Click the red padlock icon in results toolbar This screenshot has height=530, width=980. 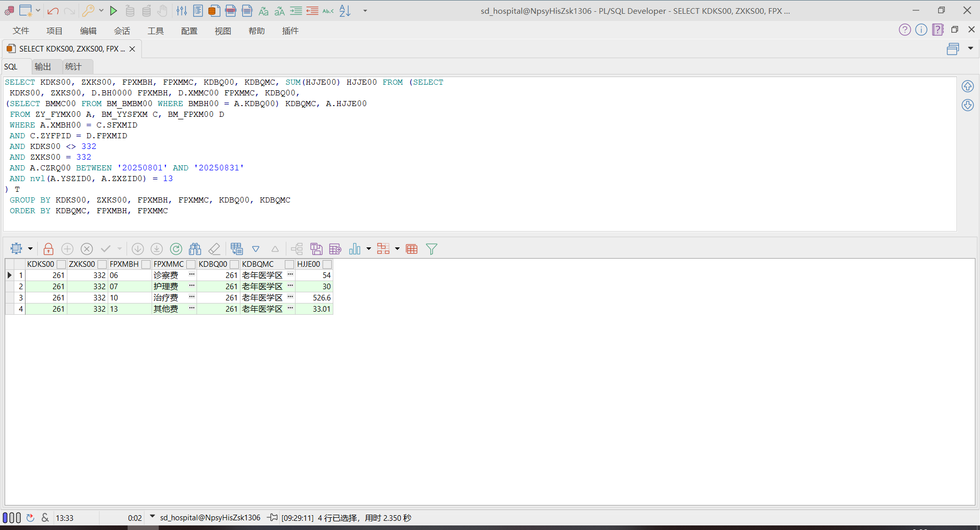click(48, 249)
